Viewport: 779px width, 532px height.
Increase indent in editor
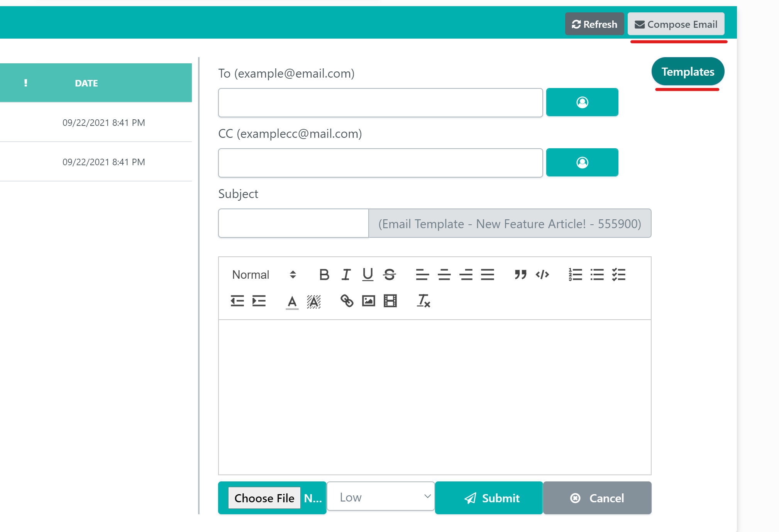[259, 301]
